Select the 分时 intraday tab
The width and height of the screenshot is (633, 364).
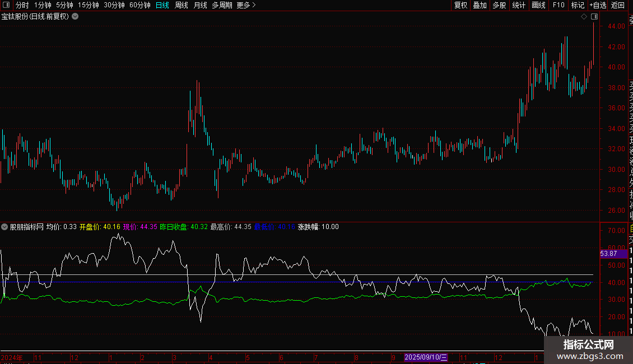point(22,5)
